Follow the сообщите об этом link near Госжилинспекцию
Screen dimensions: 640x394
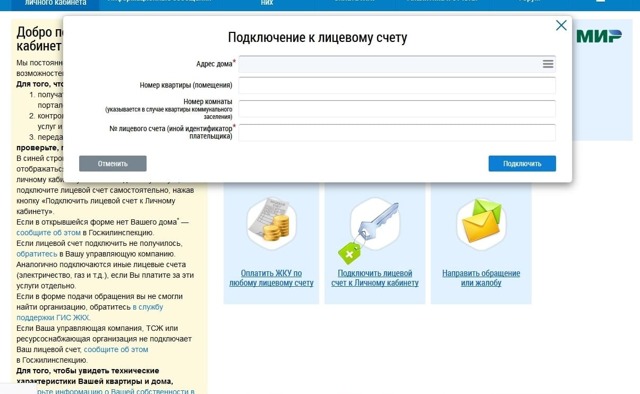click(x=116, y=349)
